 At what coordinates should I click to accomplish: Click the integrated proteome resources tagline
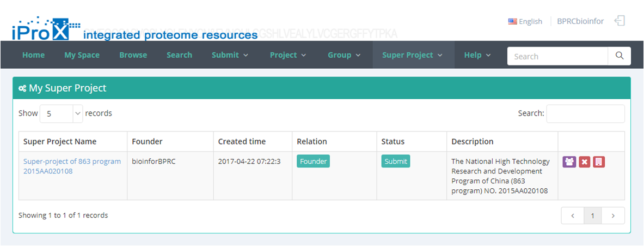[x=170, y=35]
